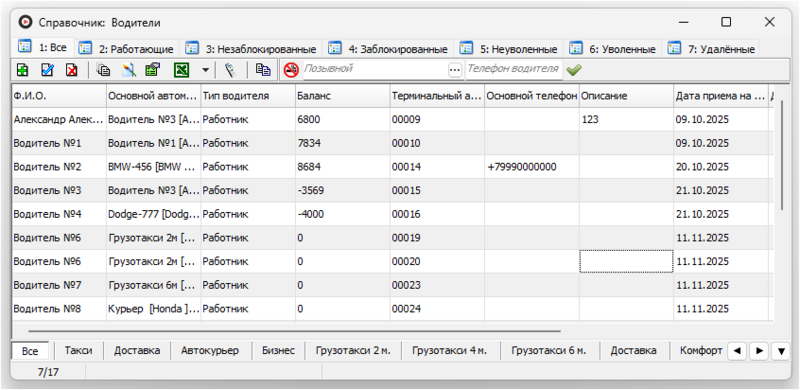Click balance cell -3569
Screen dimensions: 800x390
pos(342,190)
